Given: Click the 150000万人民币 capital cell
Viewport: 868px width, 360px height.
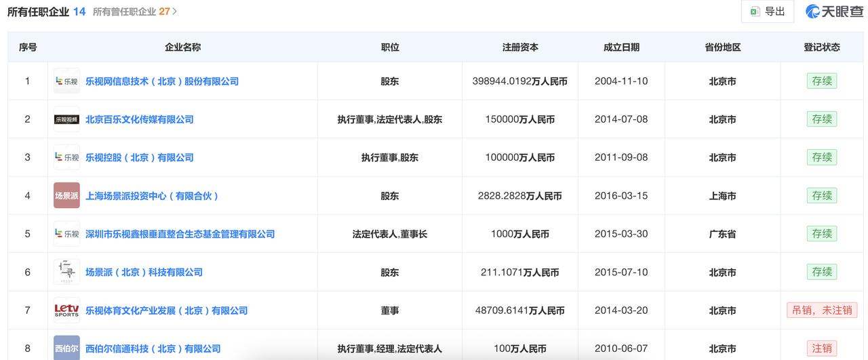Looking at the screenshot, I should (x=520, y=119).
